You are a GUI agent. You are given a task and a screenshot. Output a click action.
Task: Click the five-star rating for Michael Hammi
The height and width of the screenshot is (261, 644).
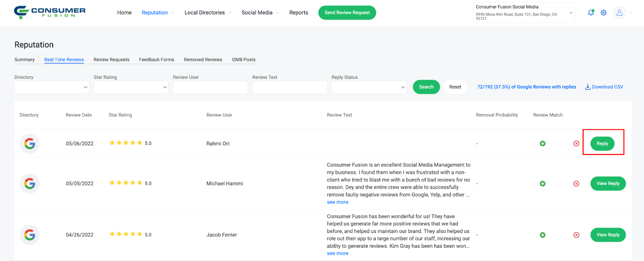click(x=126, y=183)
